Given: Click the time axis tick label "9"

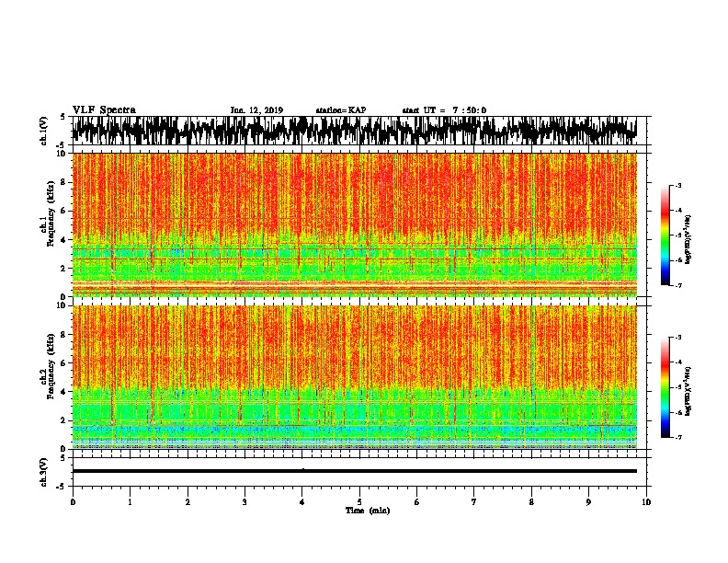Looking at the screenshot, I should tap(588, 502).
